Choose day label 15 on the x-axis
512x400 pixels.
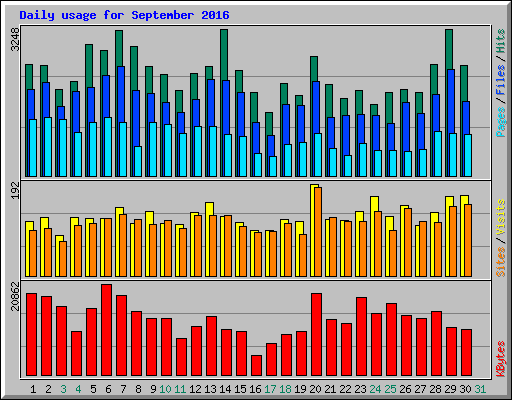pos(240,389)
